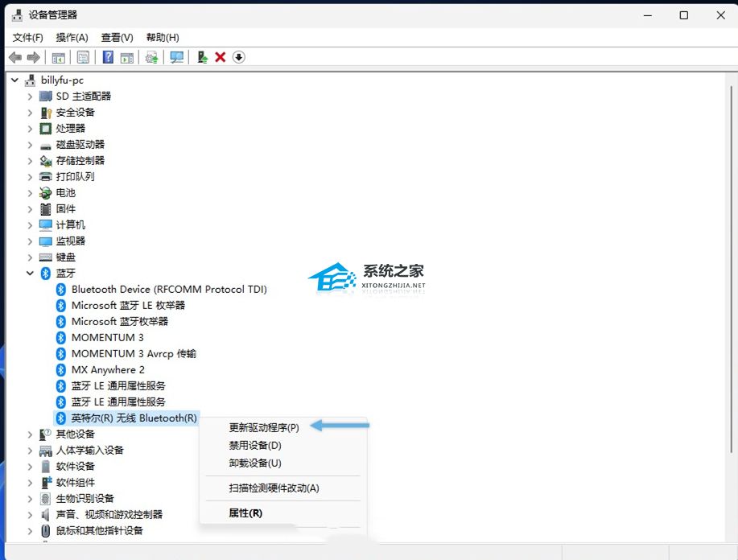Image resolution: width=738 pixels, height=560 pixels.
Task: Click the SD 主适配器 device icon
Action: (x=46, y=96)
